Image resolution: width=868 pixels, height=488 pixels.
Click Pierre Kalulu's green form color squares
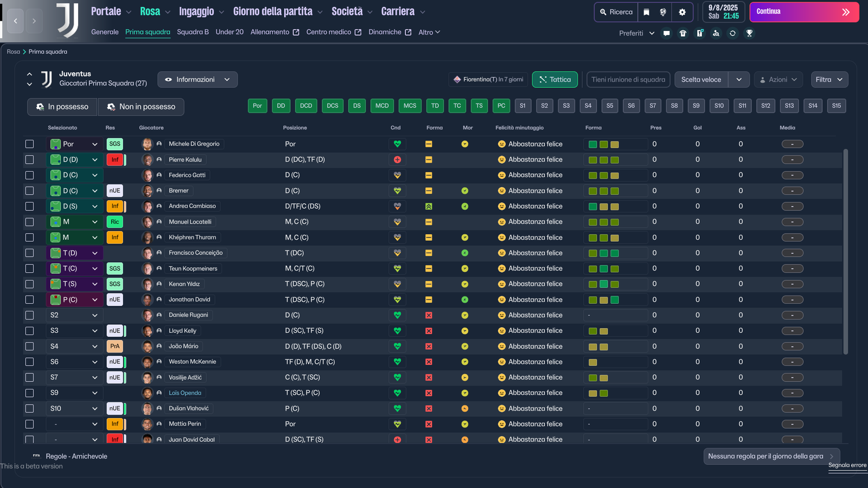[603, 160]
